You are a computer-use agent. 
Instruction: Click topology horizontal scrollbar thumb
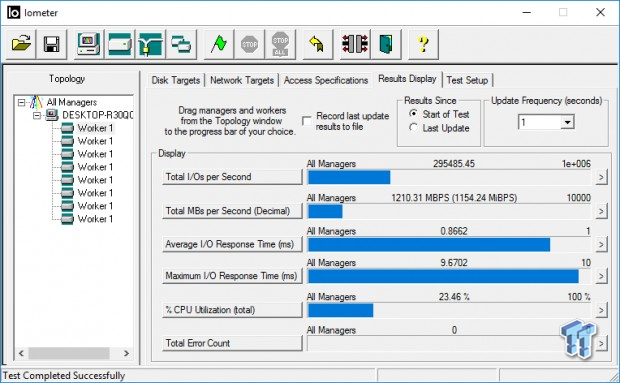click(x=69, y=353)
